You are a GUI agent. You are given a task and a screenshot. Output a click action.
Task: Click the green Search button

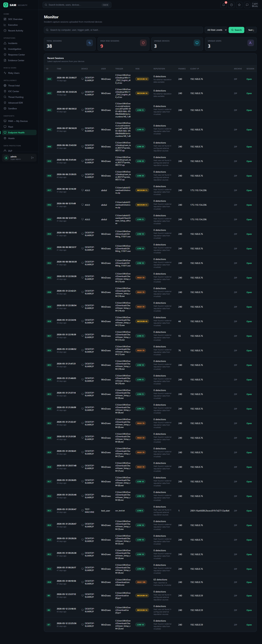click(236, 30)
